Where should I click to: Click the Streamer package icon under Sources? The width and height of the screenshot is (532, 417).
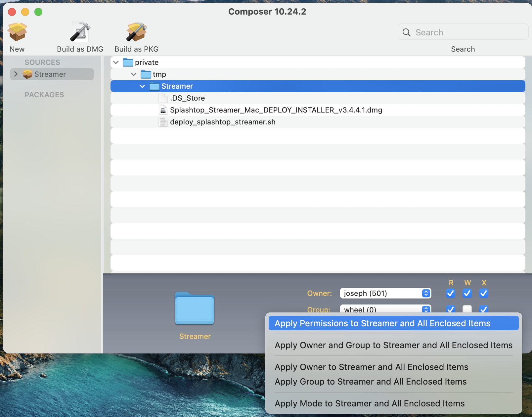(28, 74)
